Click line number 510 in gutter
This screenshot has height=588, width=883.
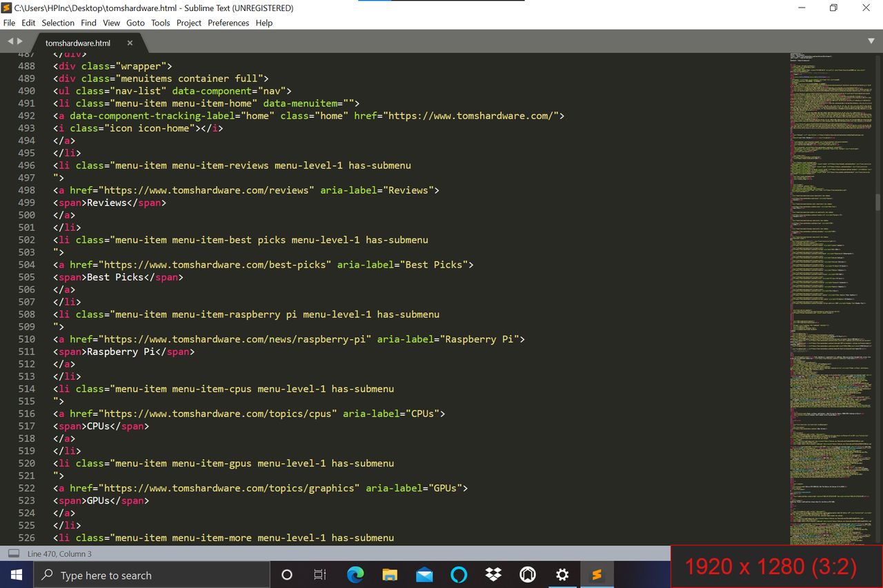pyautogui.click(x=26, y=339)
